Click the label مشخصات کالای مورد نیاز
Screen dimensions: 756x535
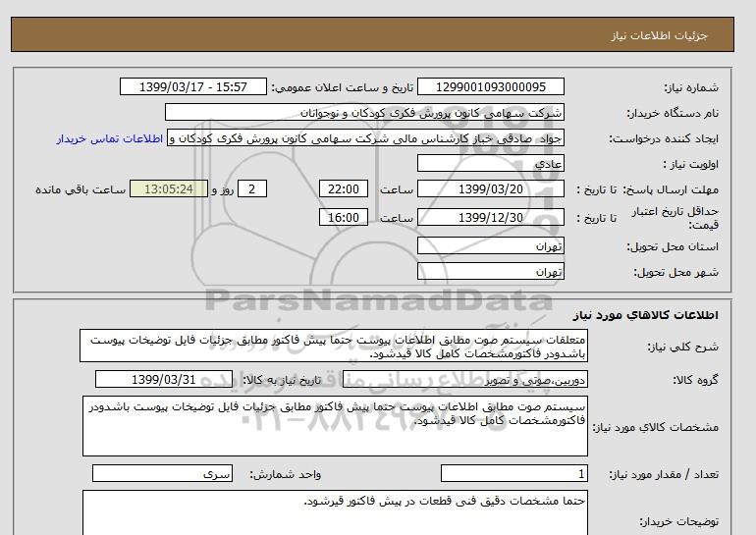tap(656, 427)
